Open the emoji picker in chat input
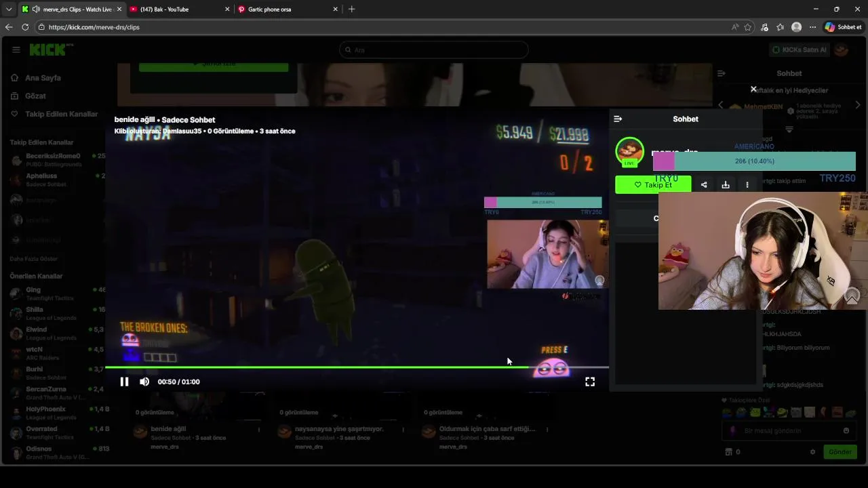Viewport: 868px width, 488px height. [846, 430]
